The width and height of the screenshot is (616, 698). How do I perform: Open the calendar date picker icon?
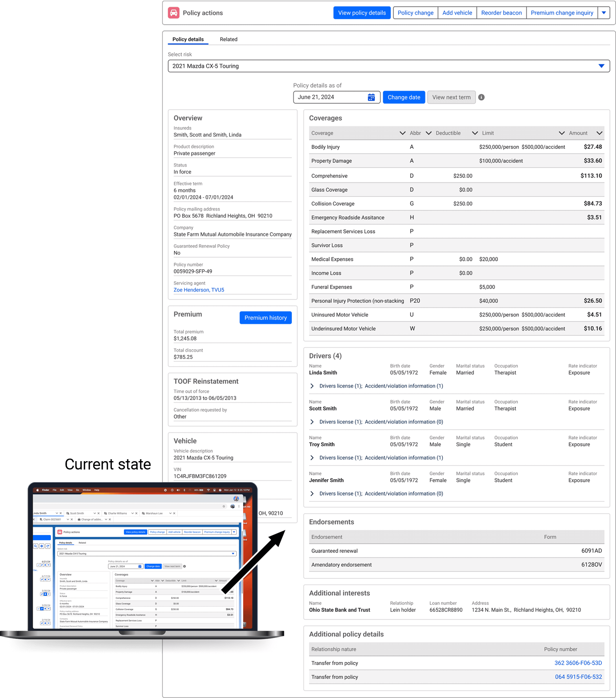(x=371, y=97)
